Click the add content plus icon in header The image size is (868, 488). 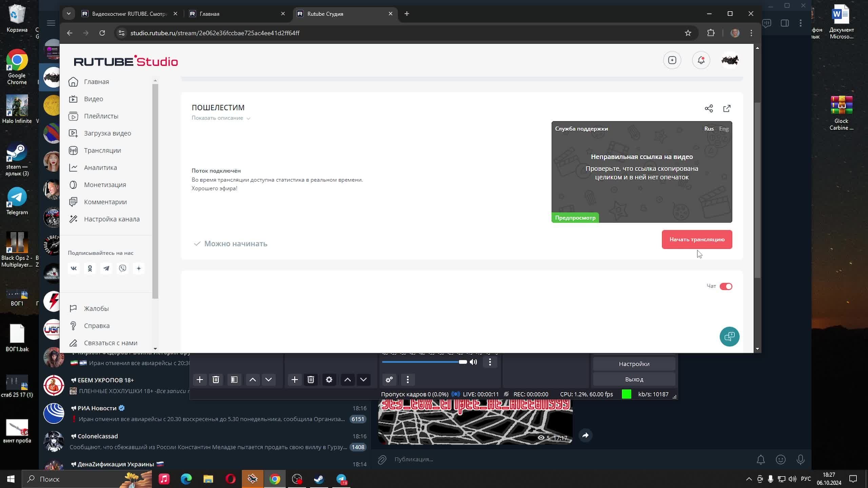click(672, 60)
